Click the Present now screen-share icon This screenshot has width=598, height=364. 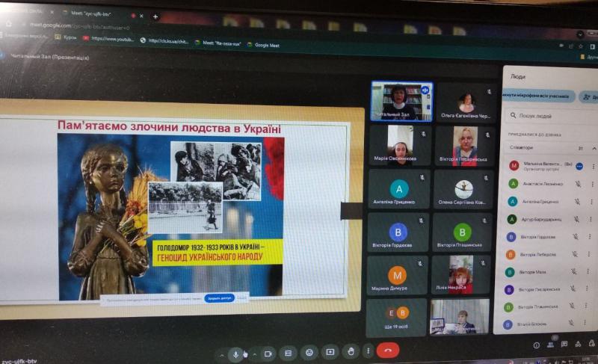pyautogui.click(x=330, y=352)
